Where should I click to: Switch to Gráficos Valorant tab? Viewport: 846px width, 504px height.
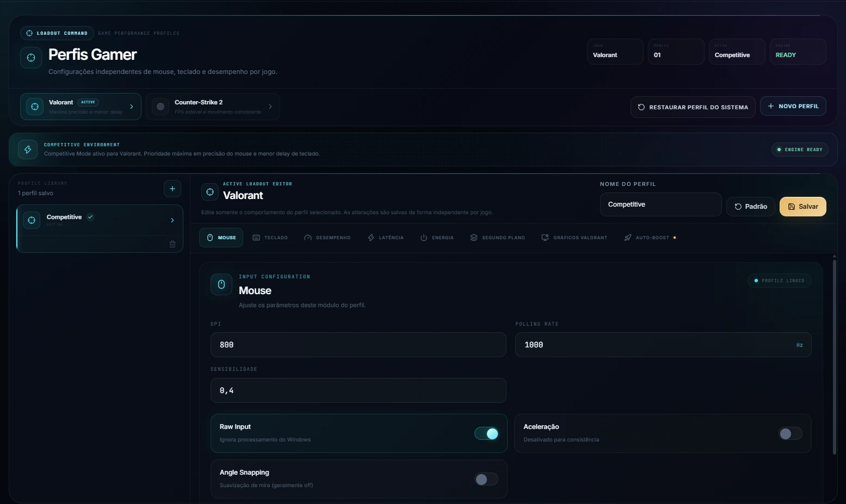[x=575, y=238]
